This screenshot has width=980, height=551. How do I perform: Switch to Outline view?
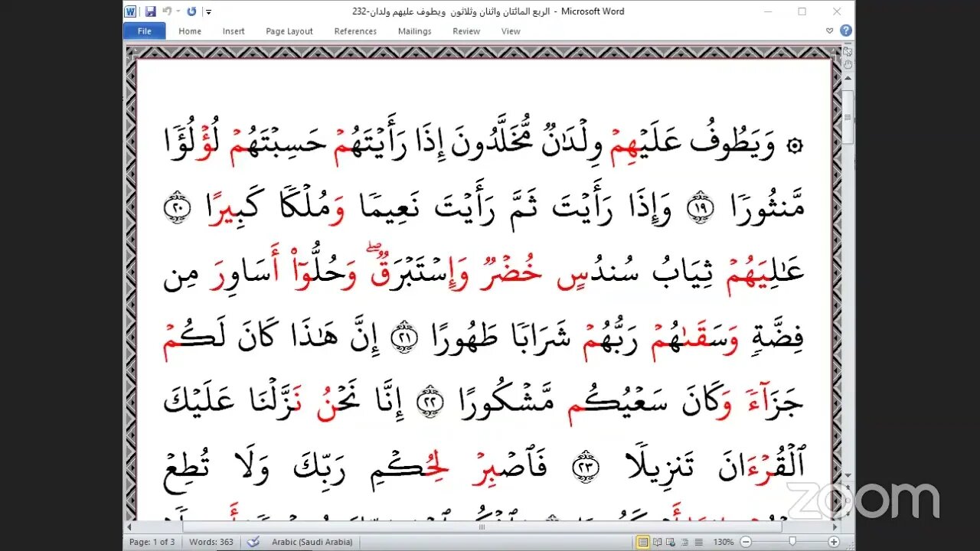[x=684, y=542]
